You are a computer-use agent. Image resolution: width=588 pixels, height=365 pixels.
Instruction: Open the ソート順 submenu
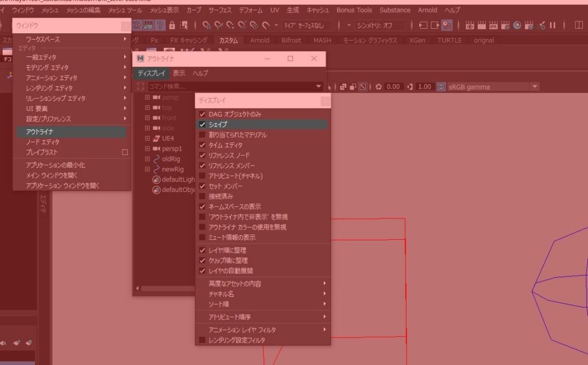(262, 304)
